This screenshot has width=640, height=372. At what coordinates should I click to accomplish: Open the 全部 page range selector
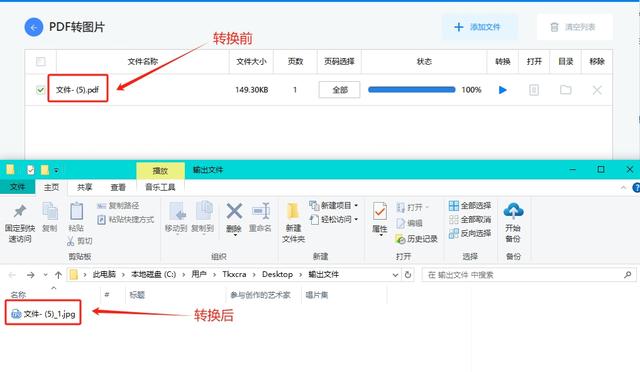coord(339,90)
